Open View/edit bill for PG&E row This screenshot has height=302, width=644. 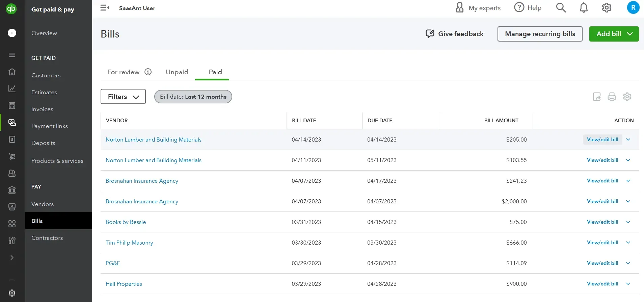click(602, 263)
